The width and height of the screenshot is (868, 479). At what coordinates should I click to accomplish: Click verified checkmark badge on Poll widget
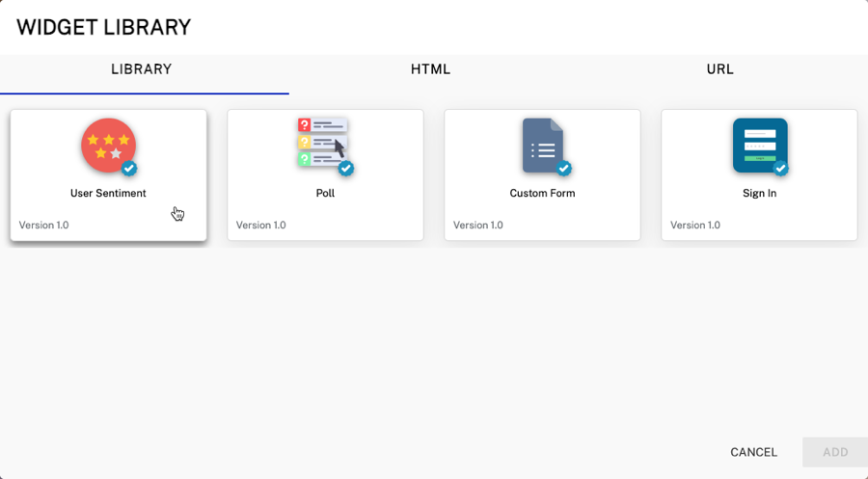[x=345, y=169]
